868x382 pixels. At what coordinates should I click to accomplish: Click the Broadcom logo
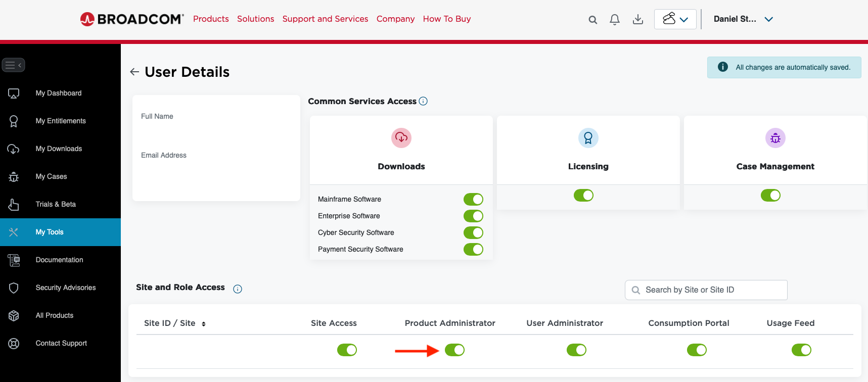point(132,19)
